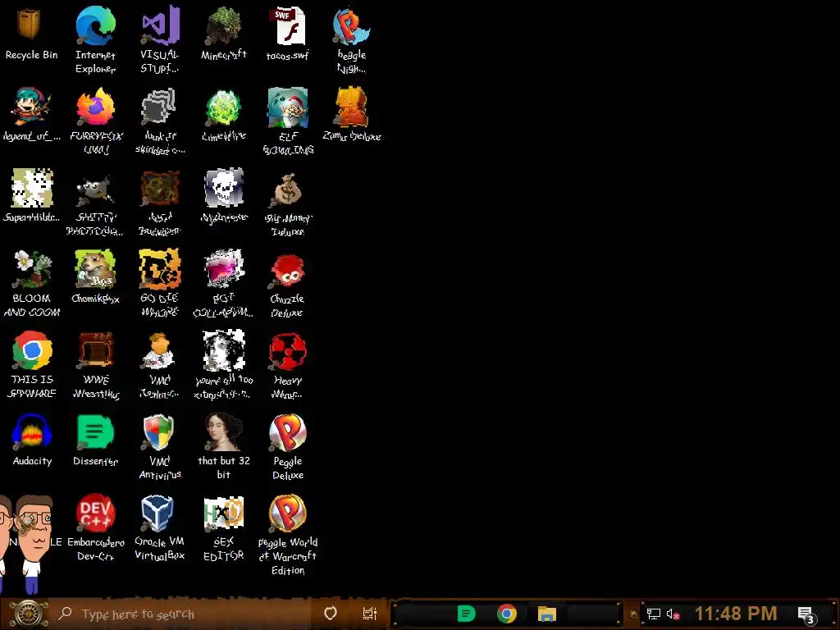Launch the Peggle Deluxe shortcut
Image resolution: width=840 pixels, height=630 pixels.
pos(288,431)
